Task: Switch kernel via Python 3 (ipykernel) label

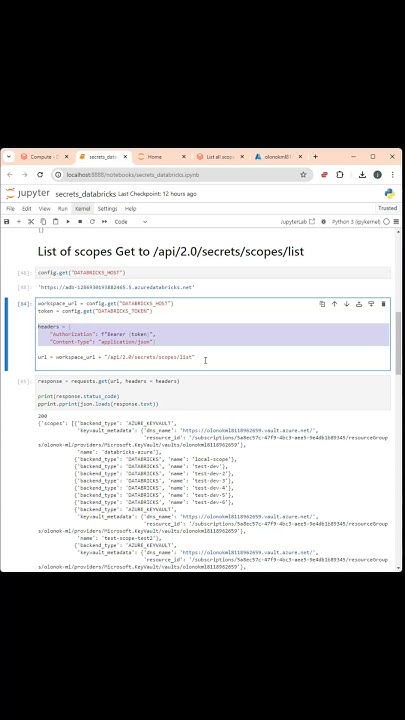Action: 356,222
